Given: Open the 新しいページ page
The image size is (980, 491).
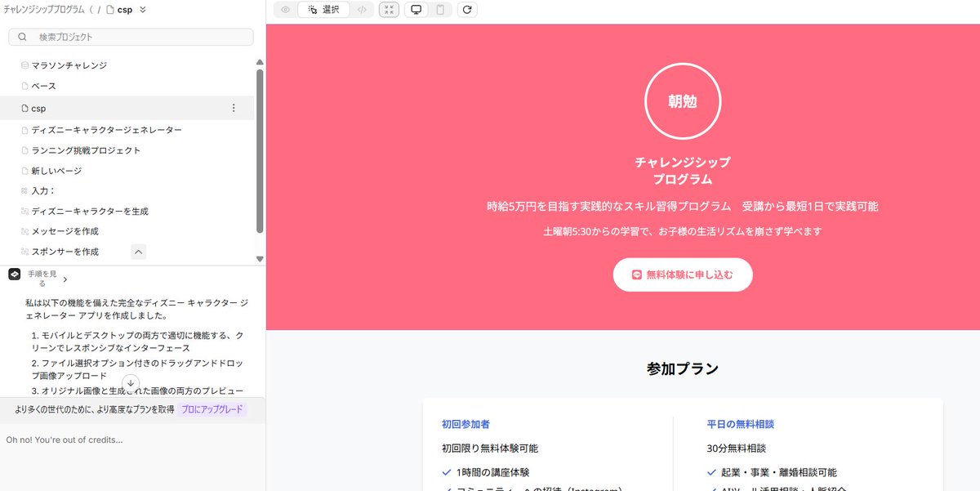Looking at the screenshot, I should (x=56, y=171).
